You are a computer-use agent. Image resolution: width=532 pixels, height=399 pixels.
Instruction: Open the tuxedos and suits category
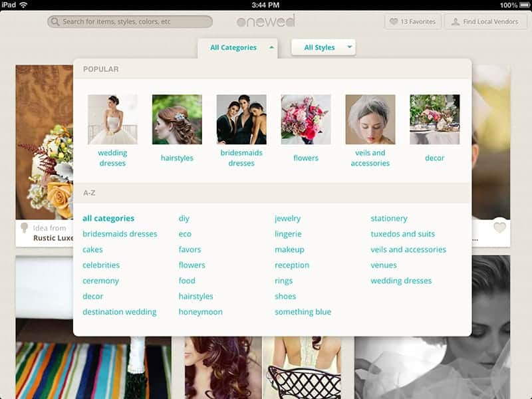(x=402, y=234)
